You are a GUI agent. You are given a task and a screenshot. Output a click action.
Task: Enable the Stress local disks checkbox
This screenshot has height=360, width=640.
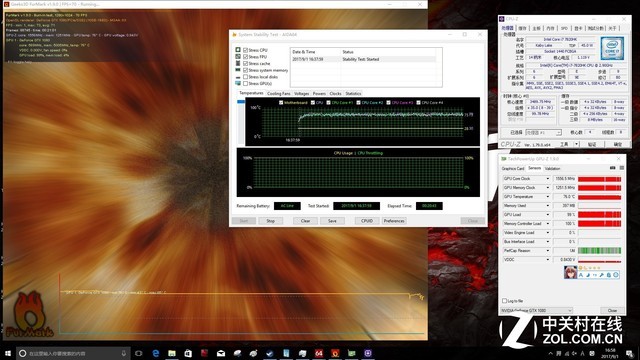pyautogui.click(x=245, y=77)
